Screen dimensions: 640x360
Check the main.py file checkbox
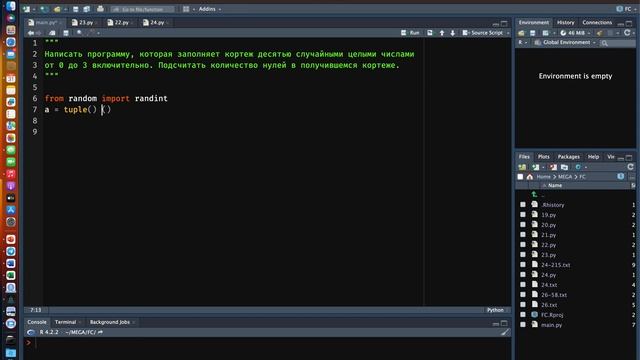coord(523,324)
